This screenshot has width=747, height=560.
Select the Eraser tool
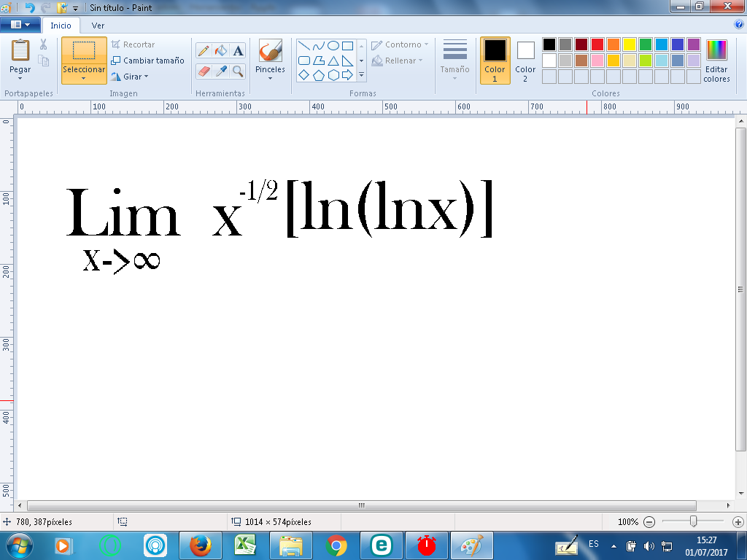coord(204,71)
